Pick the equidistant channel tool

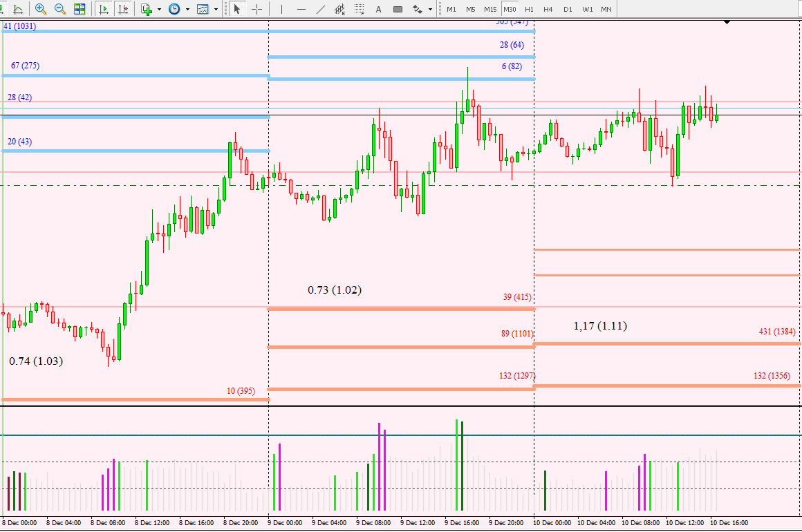339,9
